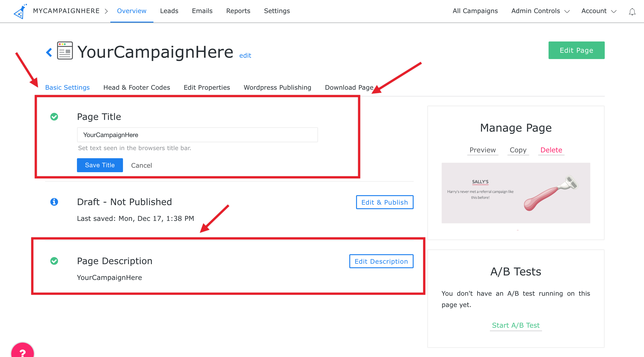Open the Sally's razor page thumbnail
644x357 pixels.
click(x=516, y=193)
